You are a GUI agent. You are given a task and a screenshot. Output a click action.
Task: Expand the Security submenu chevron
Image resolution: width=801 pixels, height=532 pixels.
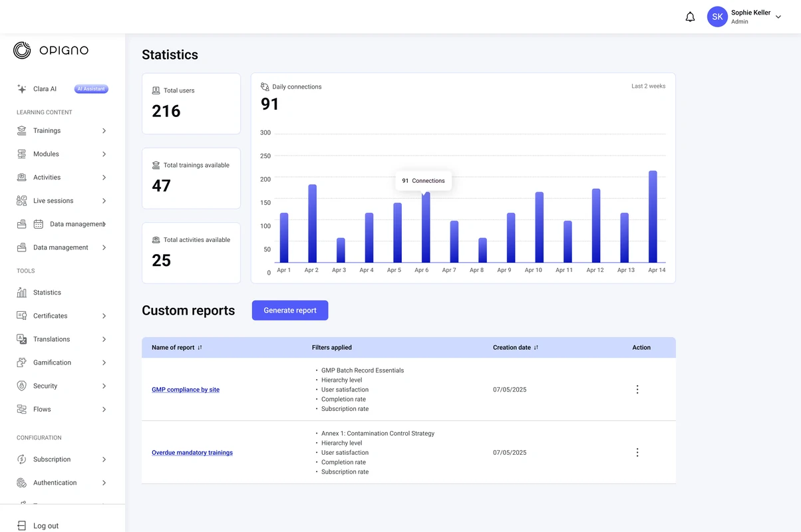click(x=104, y=386)
